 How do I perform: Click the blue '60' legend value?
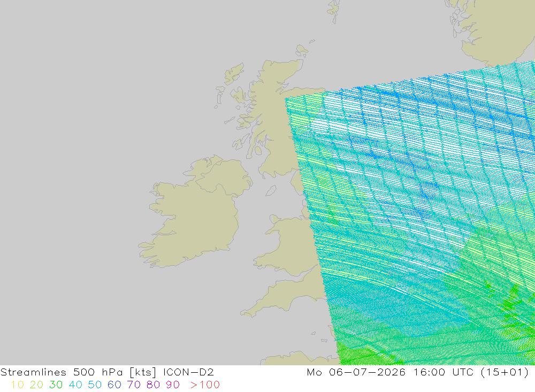pos(114,385)
